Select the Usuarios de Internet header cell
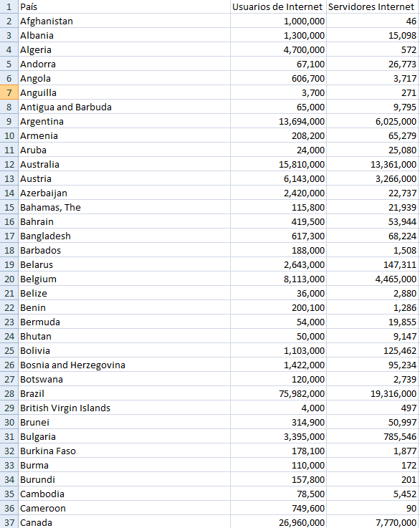This screenshot has height=528, width=420. 279,6
